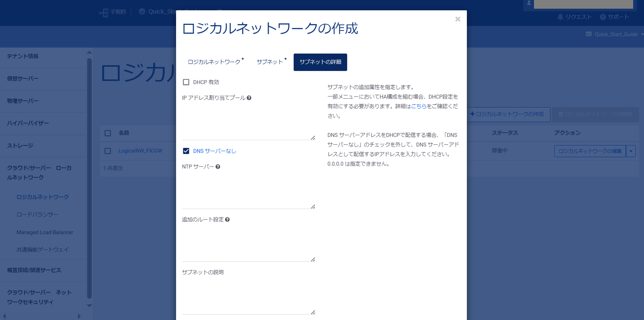Expand クラウド/サーバー ネットワークセキュリティ section
Screen dimensions: 644x320
[x=39, y=297]
